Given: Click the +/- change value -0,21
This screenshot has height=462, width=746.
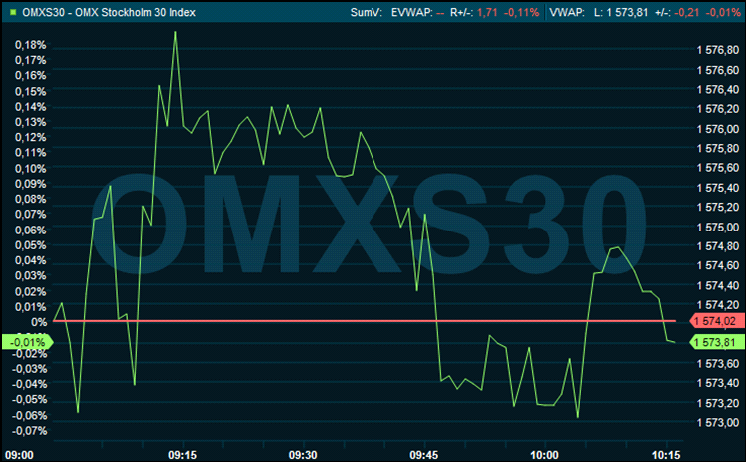Looking at the screenshot, I should 687,12.
